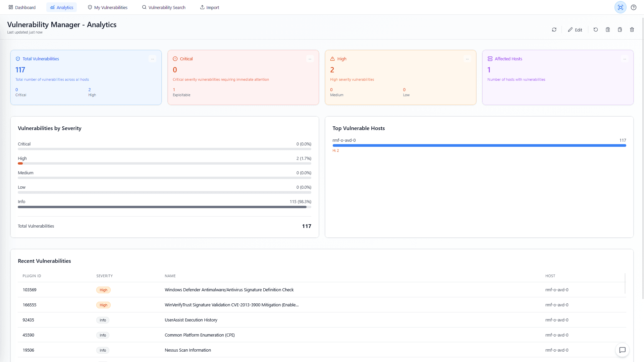Screen dimensions: 644x362
Task: Expand the Critical card options menu
Action: pyautogui.click(x=310, y=59)
